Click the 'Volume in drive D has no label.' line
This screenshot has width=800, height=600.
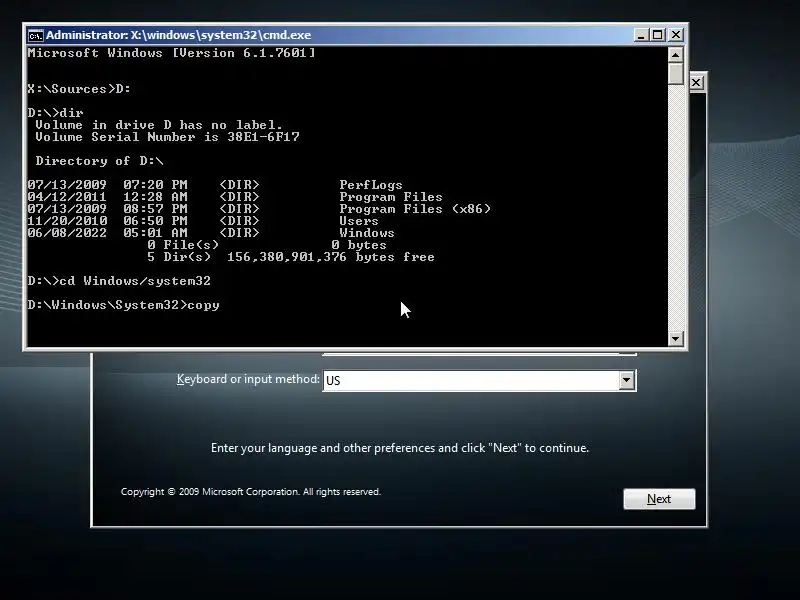tap(159, 125)
